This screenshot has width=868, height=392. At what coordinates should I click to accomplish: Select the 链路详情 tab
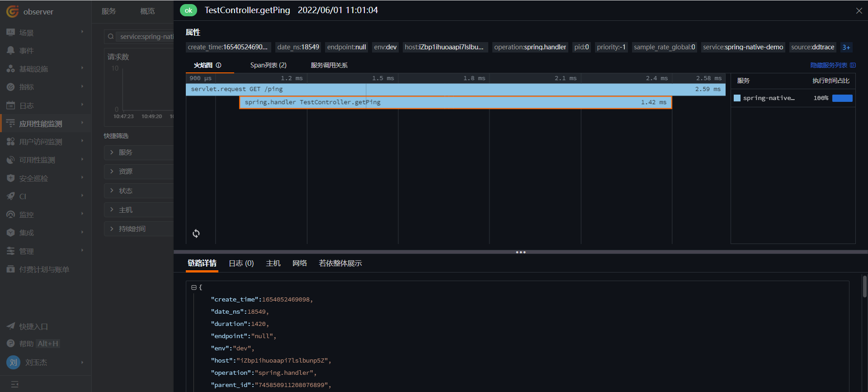[x=202, y=263]
